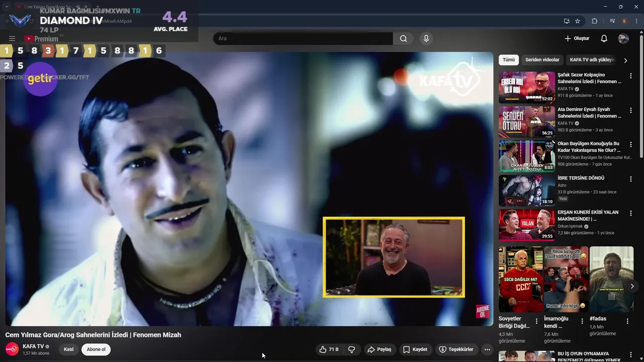644x362 pixels.
Task: Bookmark page with Chrome star icon
Action: (578, 21)
